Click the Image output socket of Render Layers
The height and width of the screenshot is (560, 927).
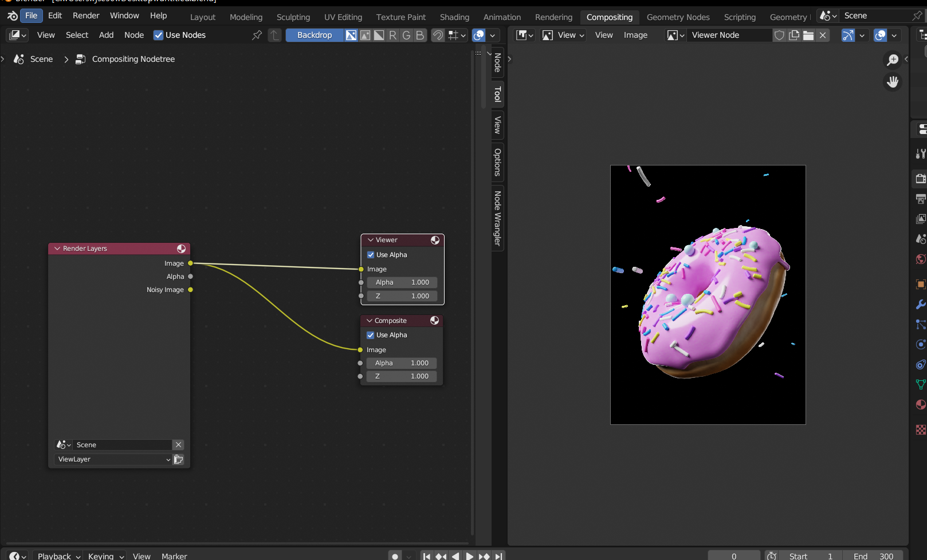click(190, 263)
